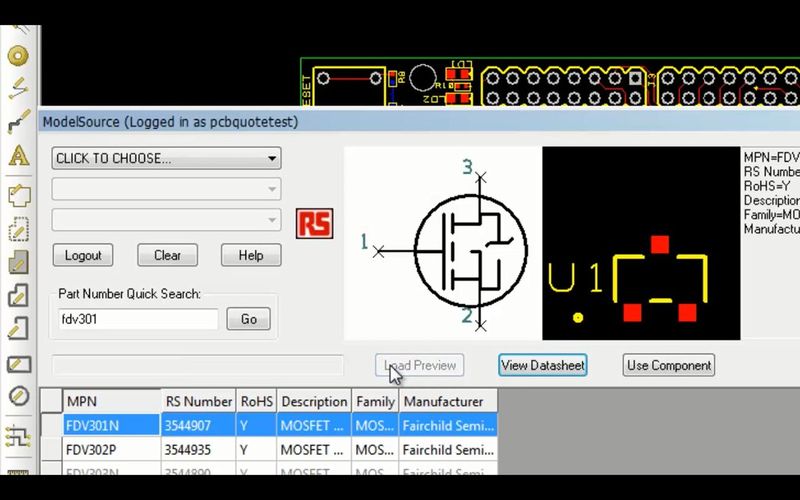Click RS Number 3544935 cell
800x500 pixels.
tap(198, 449)
